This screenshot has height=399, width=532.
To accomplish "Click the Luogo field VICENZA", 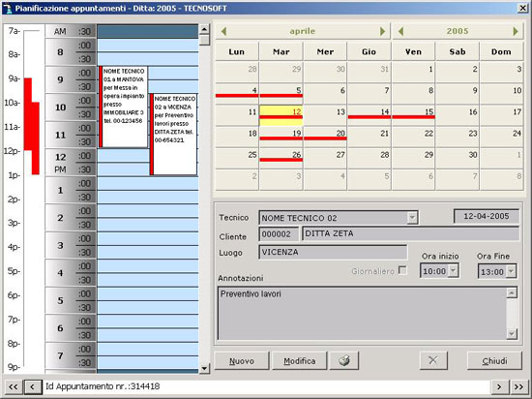I will coord(333,253).
